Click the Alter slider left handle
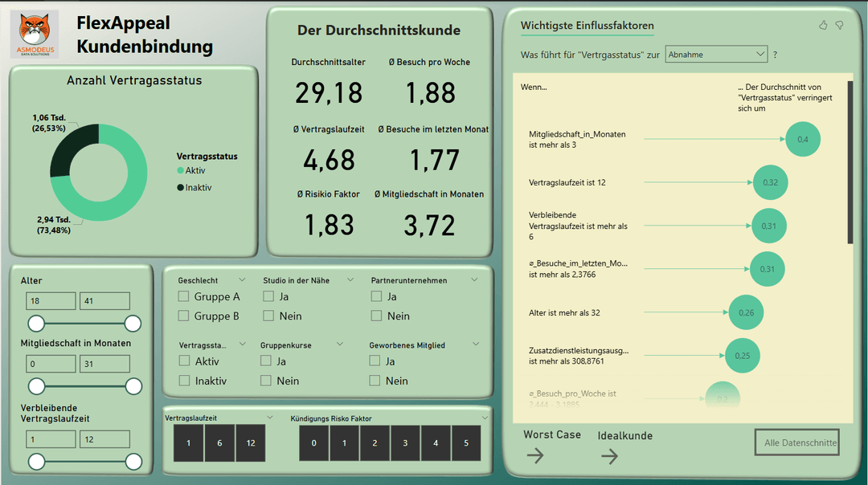 click(36, 324)
